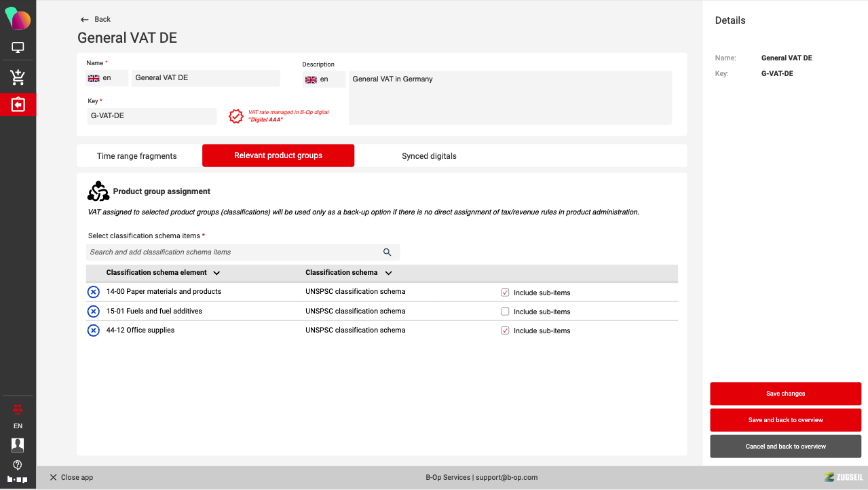Expand the Classification schema element column dropdown

(x=216, y=273)
